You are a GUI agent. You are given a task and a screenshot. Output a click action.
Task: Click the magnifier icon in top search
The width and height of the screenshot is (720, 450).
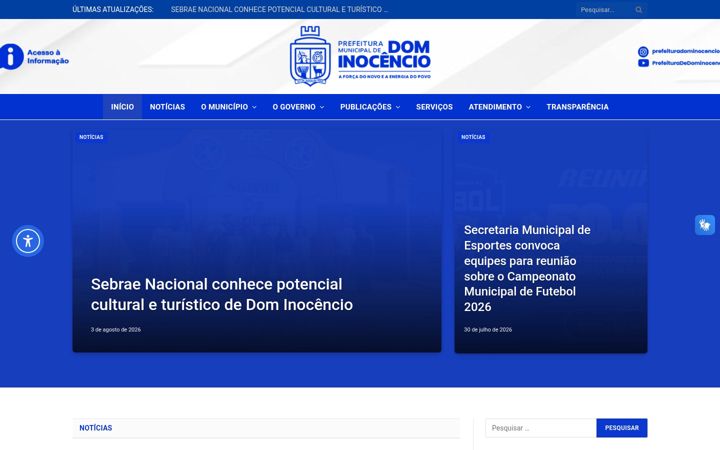(x=639, y=10)
